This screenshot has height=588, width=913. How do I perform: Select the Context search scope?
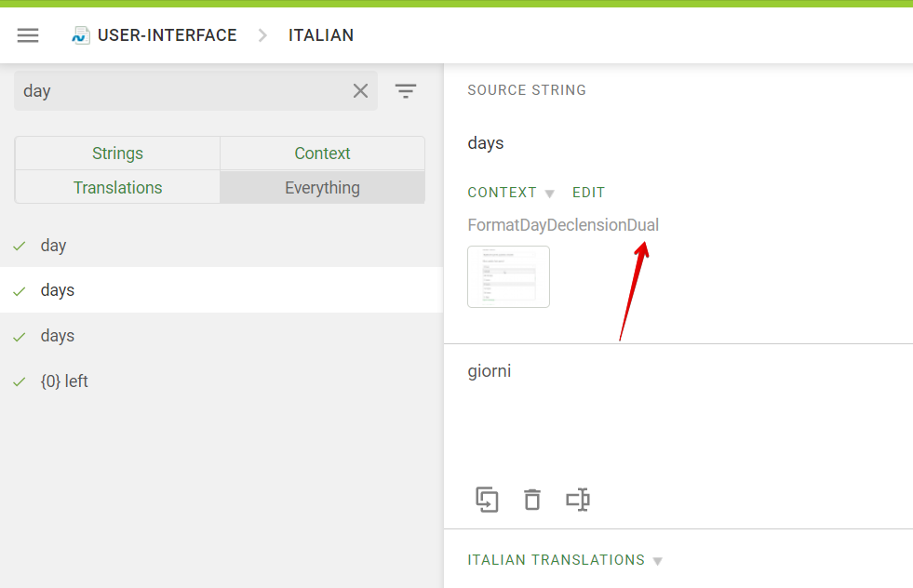(322, 154)
